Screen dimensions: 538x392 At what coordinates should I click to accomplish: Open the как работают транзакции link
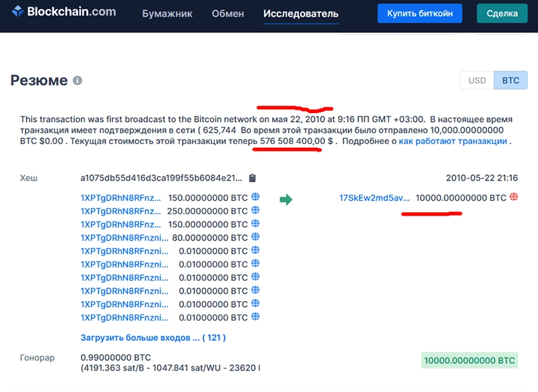[453, 141]
